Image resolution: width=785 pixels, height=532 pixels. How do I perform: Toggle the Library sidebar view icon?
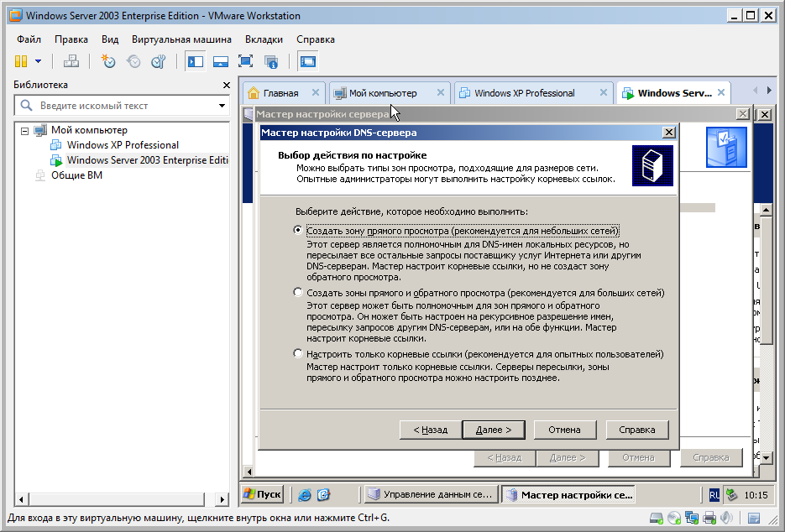point(196,61)
